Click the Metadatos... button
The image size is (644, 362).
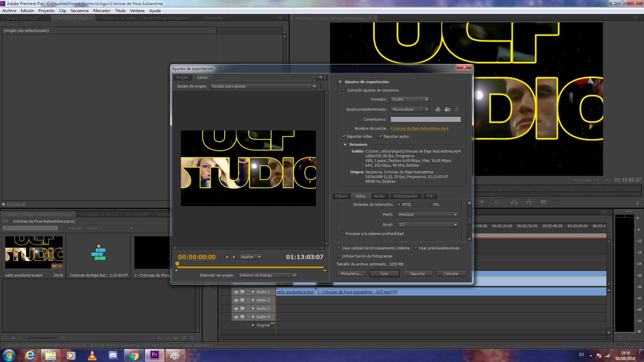pos(351,274)
